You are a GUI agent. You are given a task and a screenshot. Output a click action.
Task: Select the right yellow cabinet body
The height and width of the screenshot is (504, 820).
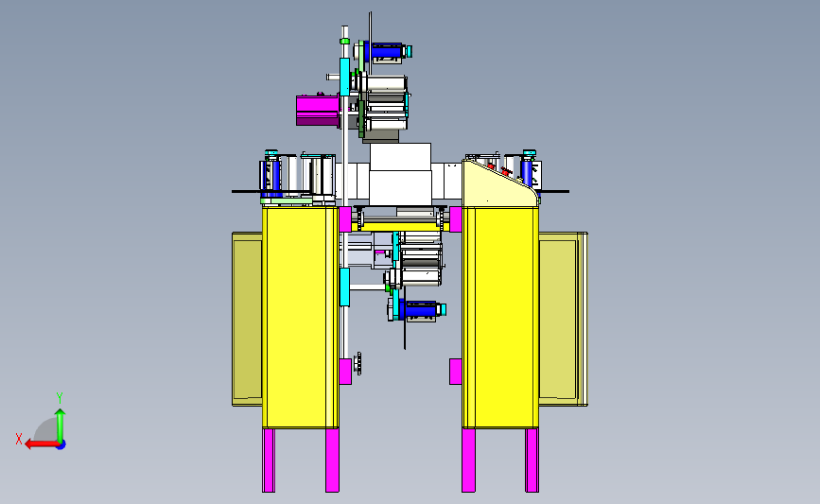tap(500, 317)
